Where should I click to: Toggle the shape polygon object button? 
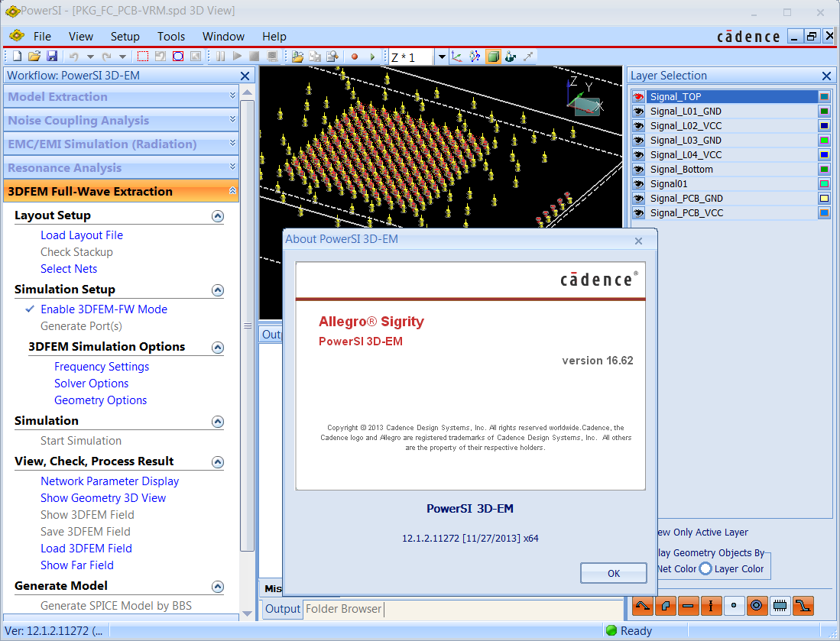click(x=666, y=606)
